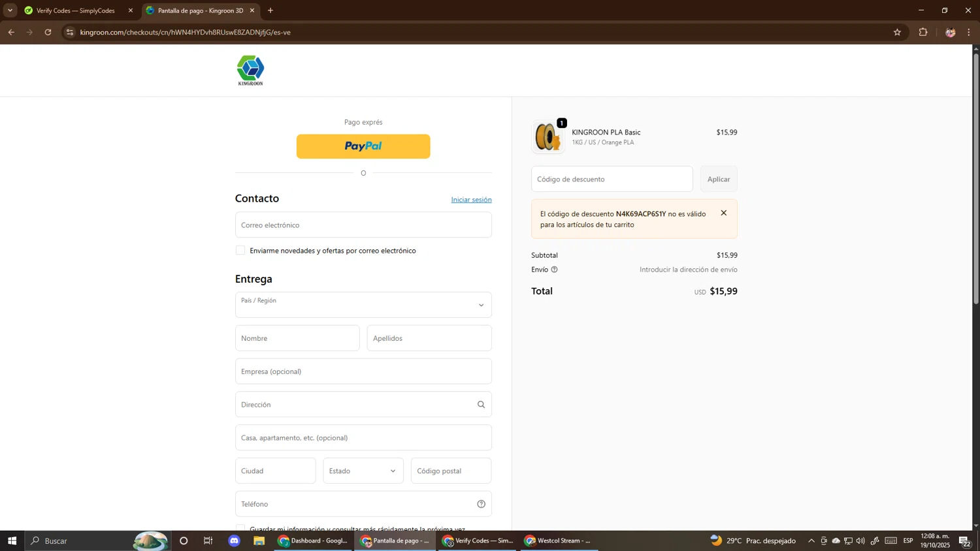Click the network tray icon
This screenshot has width=980, height=551.
pyautogui.click(x=848, y=541)
